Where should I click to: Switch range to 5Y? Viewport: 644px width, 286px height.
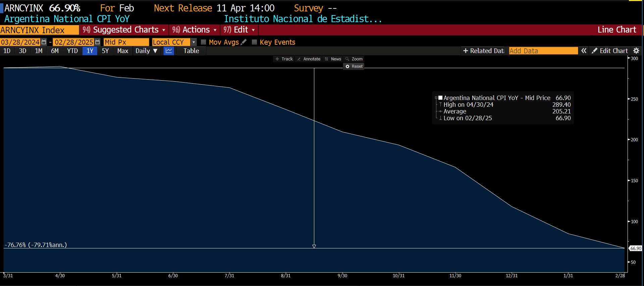[105, 51]
